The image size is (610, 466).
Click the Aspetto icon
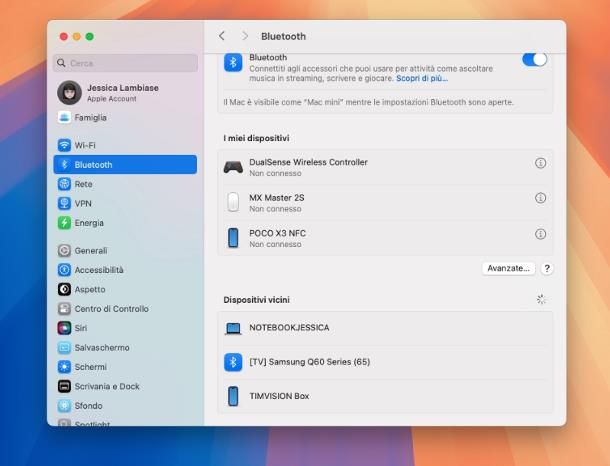[64, 289]
